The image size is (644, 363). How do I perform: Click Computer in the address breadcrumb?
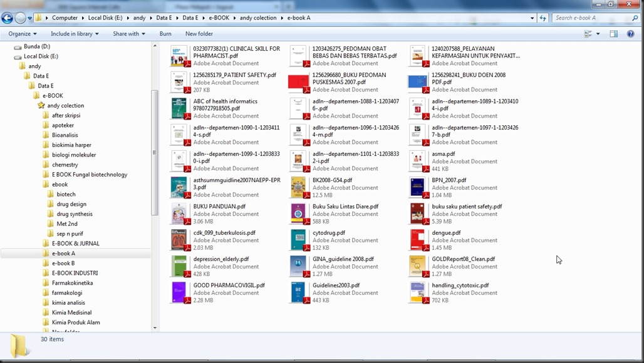click(x=65, y=18)
